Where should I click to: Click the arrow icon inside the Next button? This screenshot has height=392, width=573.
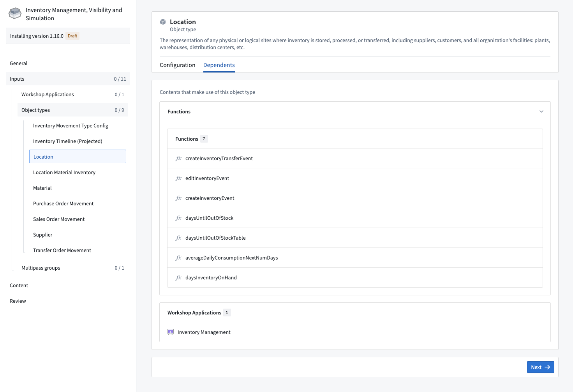[x=547, y=367]
